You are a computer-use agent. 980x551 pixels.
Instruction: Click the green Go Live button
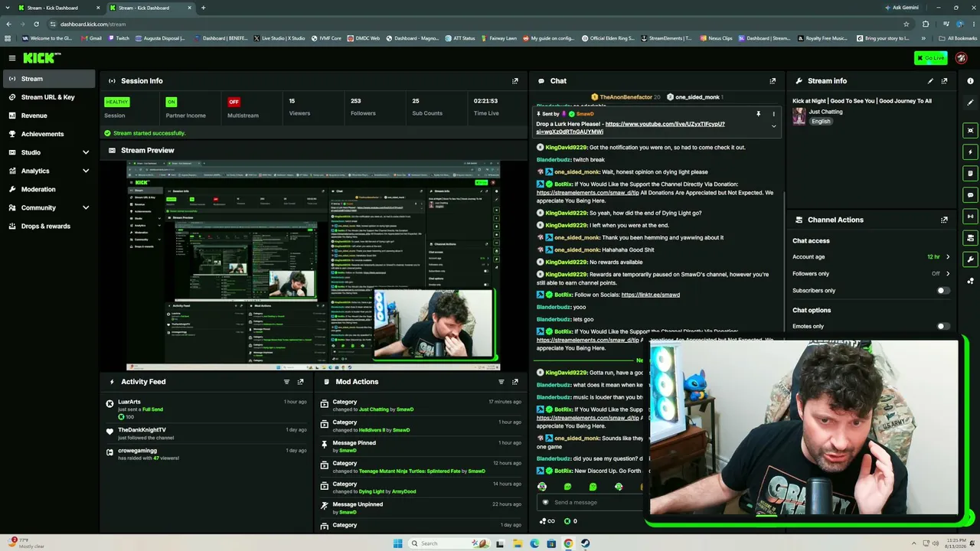(930, 58)
